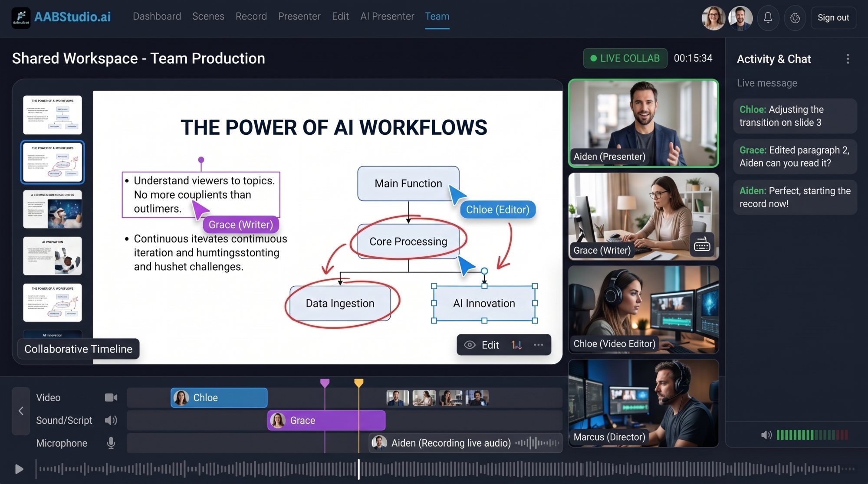868x484 pixels.
Task: Collapse the timeline with the left chevron
Action: coord(21,411)
